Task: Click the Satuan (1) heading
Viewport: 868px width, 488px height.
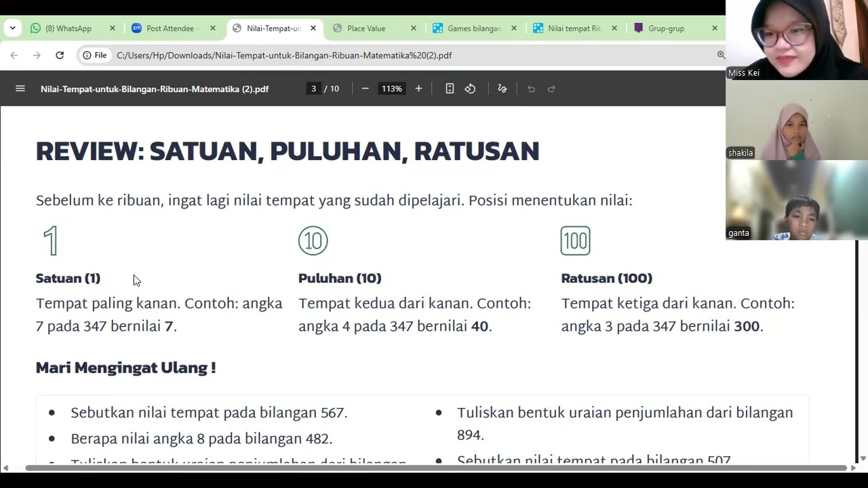Action: click(68, 278)
